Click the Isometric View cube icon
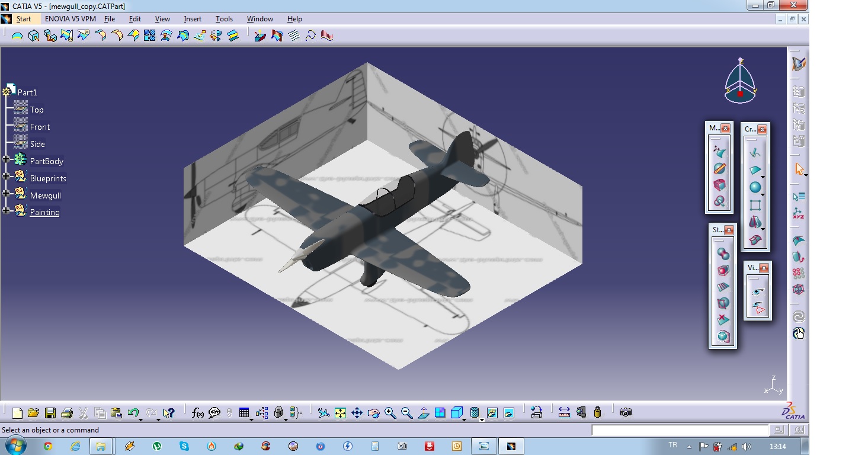This screenshot has width=868, height=455. (x=456, y=412)
